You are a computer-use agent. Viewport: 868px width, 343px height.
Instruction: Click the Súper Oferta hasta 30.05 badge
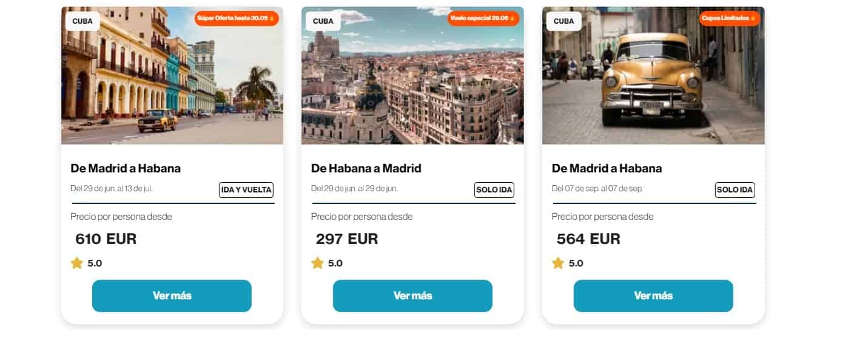(237, 18)
